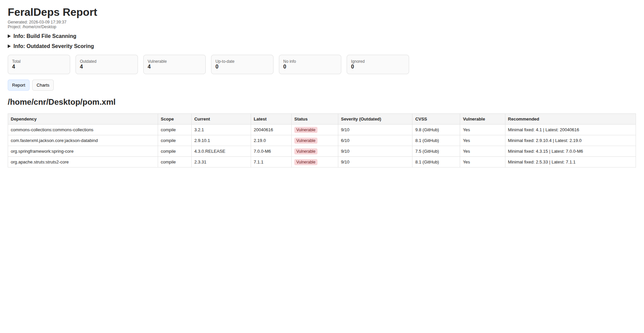Screen dimensions: 644x333
Task: Click the Severity (Outdated) column header
Action: [375, 119]
